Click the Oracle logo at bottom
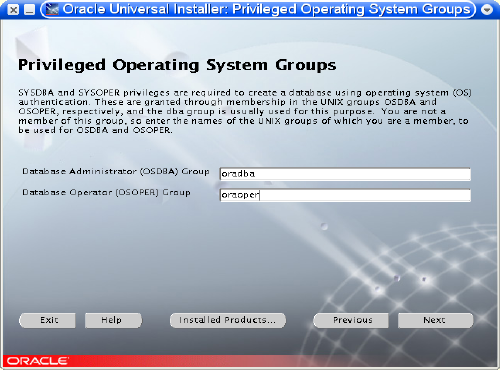Screen dimensions: 500x370 pos(37,361)
